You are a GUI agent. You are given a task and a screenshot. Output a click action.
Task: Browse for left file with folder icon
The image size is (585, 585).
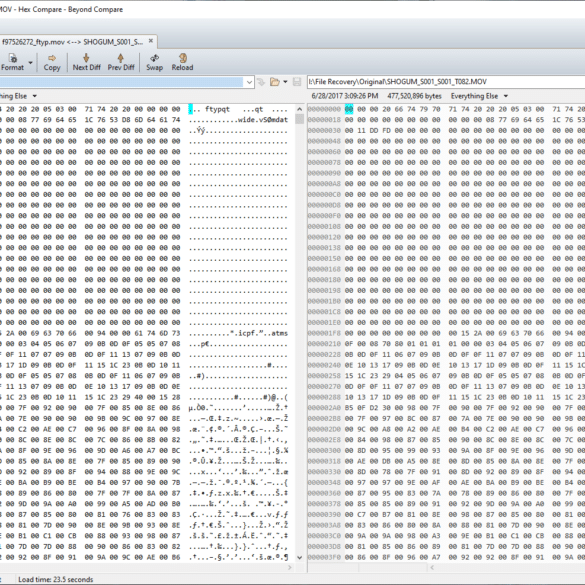(275, 82)
